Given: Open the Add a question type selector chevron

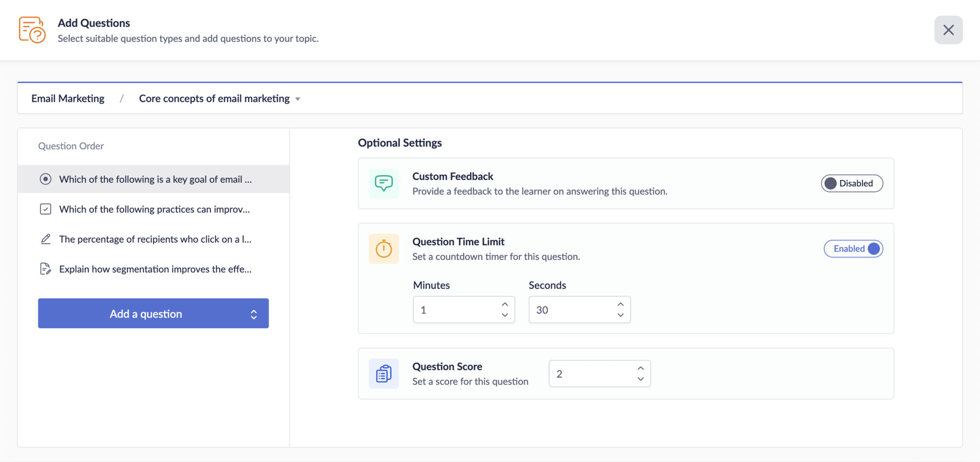Looking at the screenshot, I should coord(254,314).
